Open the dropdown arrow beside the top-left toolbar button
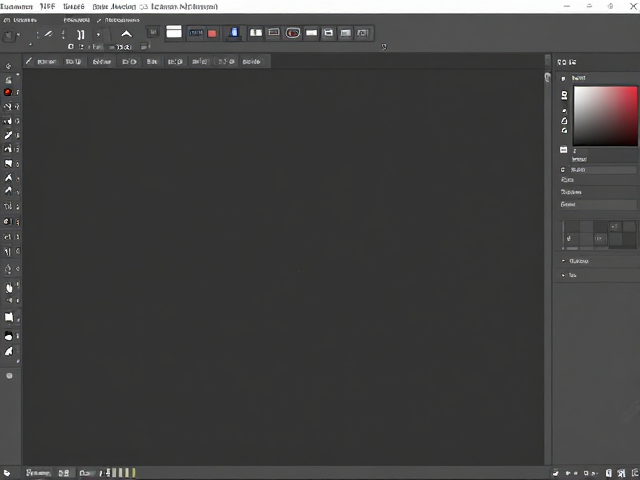 (18, 35)
